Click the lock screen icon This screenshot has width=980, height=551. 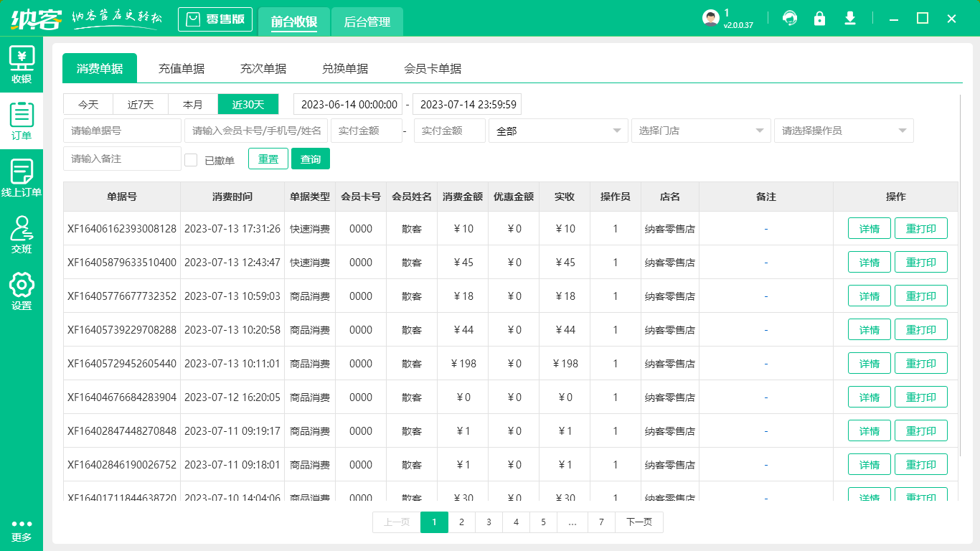819,18
